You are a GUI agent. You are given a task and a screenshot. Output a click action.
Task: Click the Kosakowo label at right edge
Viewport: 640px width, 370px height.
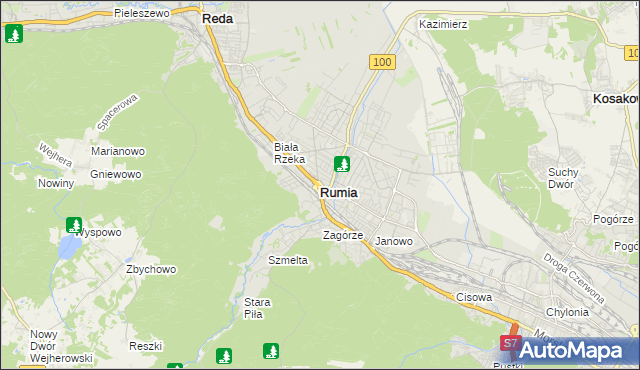616,99
